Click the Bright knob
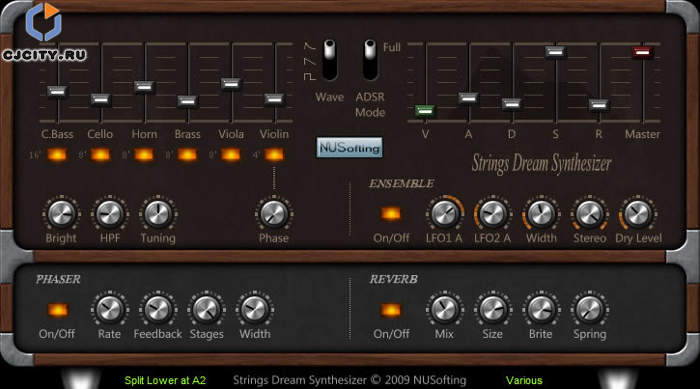700x389 pixels. pos(61,214)
